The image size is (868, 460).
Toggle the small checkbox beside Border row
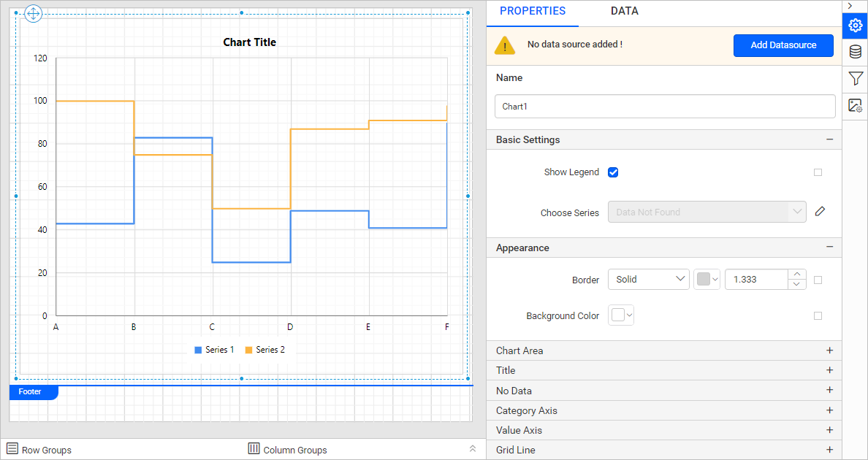[x=818, y=280]
